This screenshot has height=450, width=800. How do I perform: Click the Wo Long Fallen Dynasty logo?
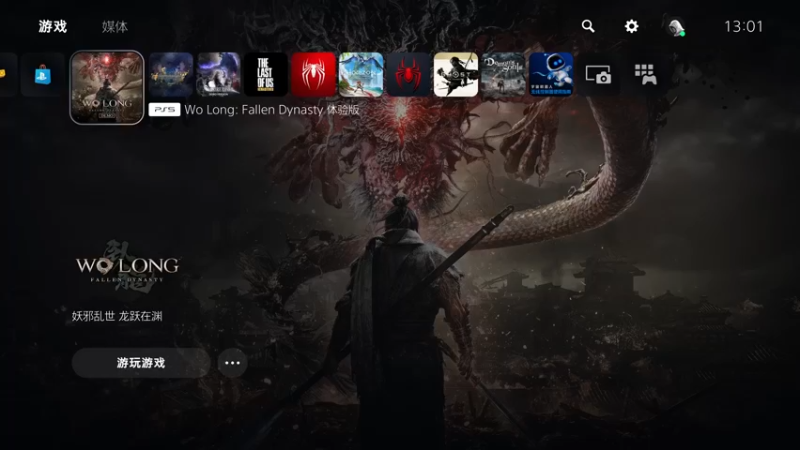pos(128,267)
